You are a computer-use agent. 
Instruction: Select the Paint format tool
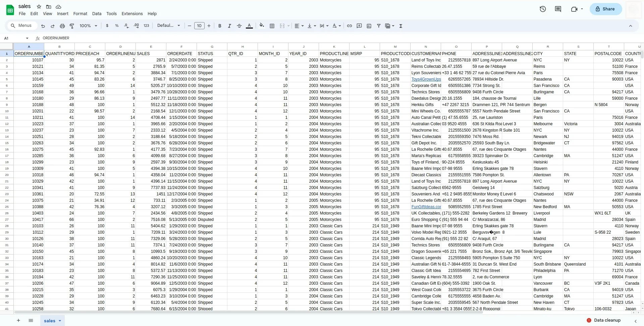click(72, 26)
